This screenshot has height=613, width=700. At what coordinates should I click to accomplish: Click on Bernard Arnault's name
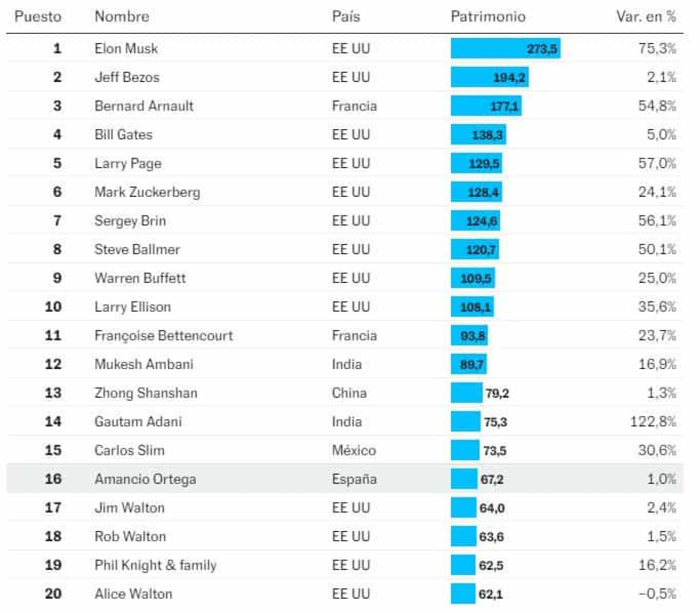pyautogui.click(x=144, y=106)
